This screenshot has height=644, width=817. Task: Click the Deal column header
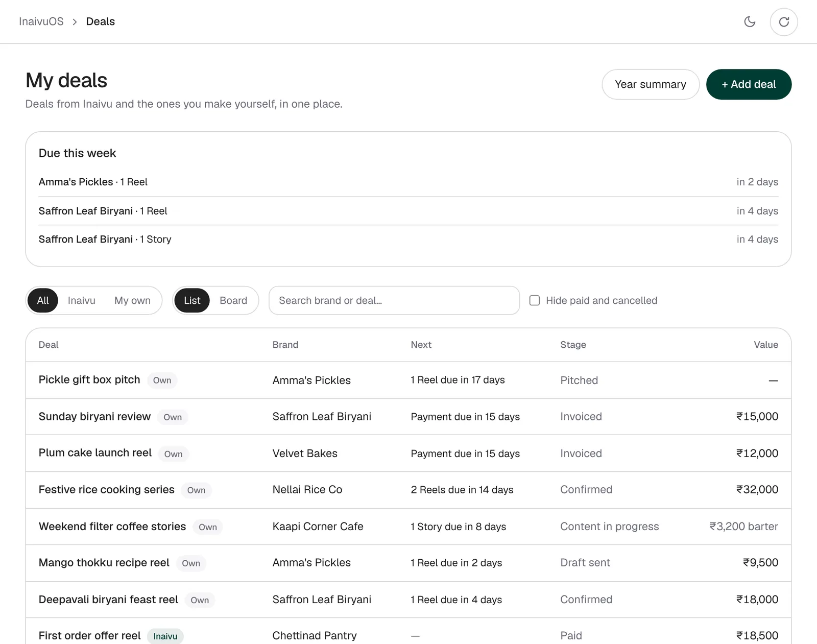pos(49,345)
